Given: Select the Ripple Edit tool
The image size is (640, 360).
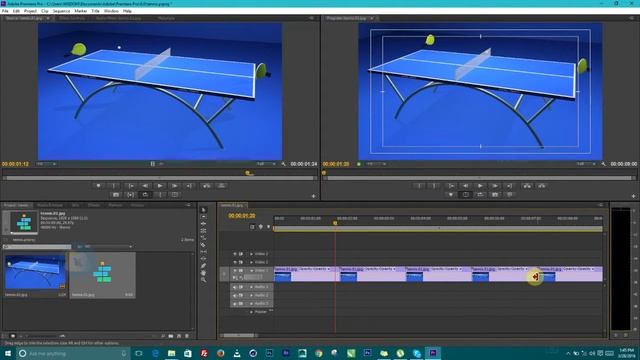Looking at the screenshot, I should 203,224.
